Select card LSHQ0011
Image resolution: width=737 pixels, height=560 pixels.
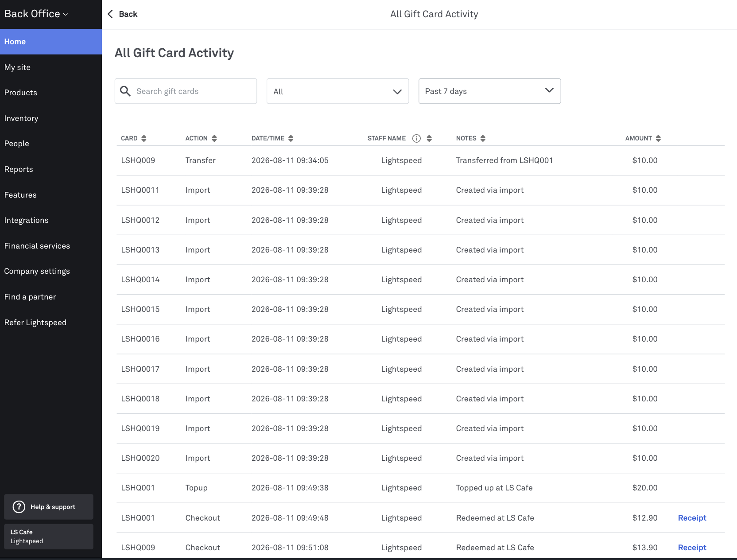click(x=140, y=190)
